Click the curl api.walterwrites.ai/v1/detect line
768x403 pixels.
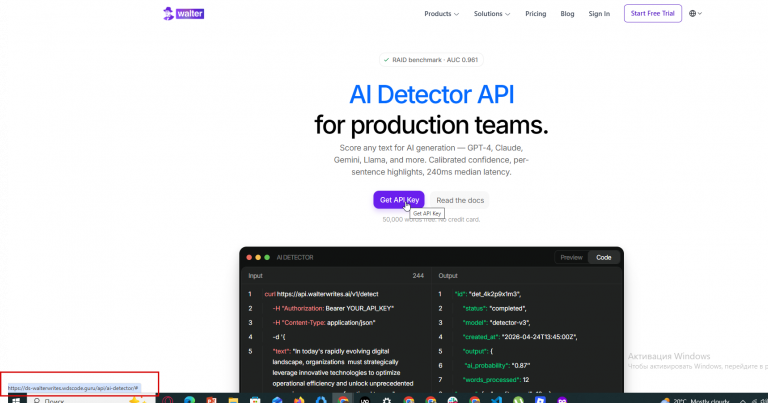click(321, 294)
